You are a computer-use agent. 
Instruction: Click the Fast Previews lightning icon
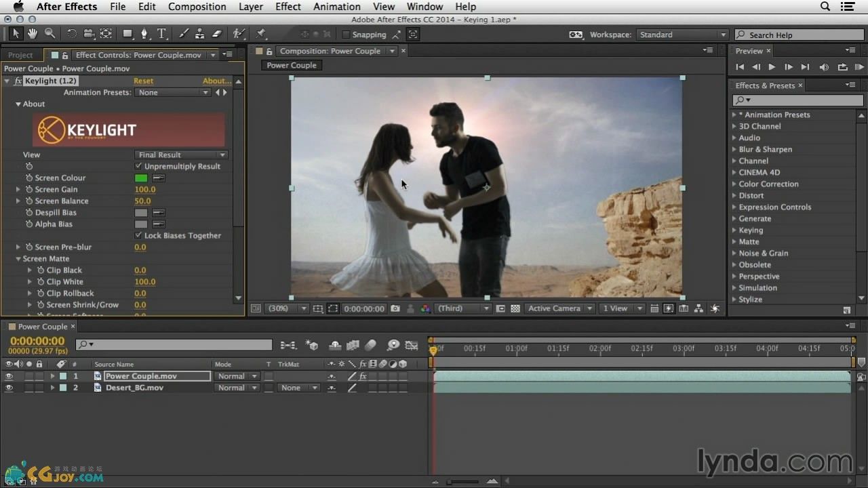(669, 308)
